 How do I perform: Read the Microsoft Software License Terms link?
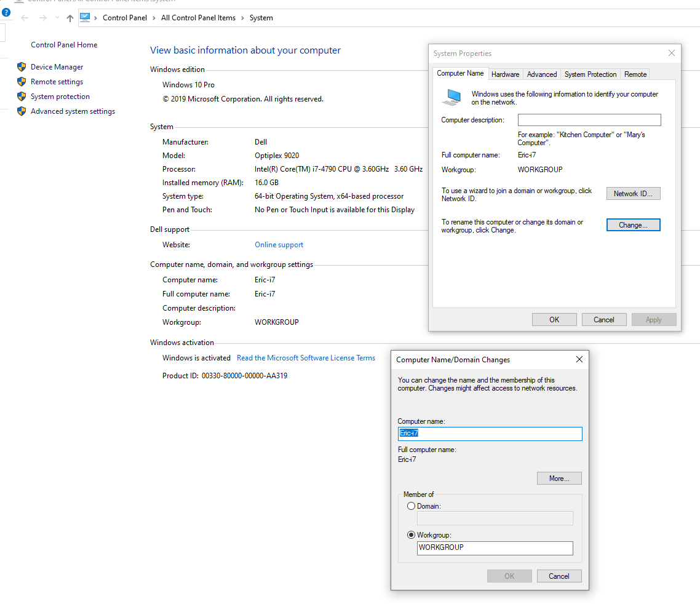(306, 358)
